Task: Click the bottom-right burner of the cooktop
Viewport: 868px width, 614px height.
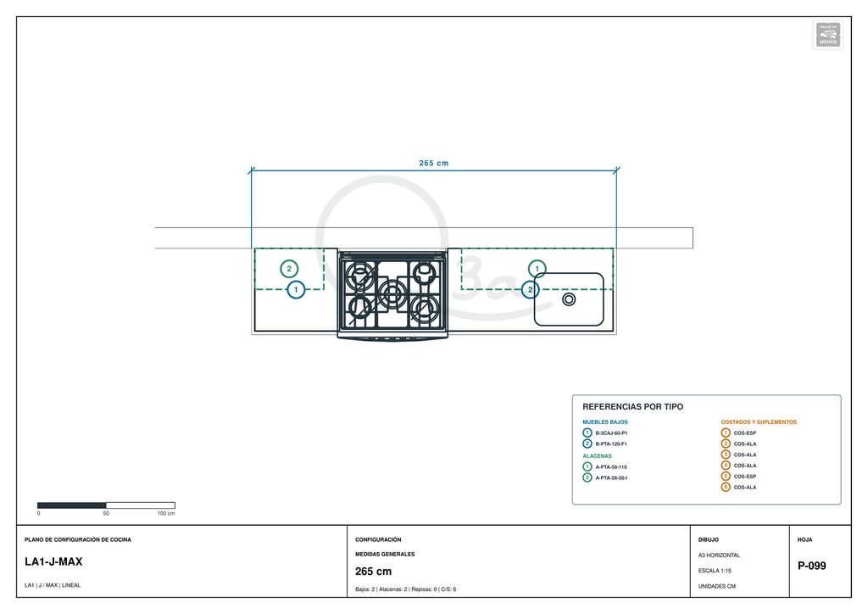Action: [425, 308]
